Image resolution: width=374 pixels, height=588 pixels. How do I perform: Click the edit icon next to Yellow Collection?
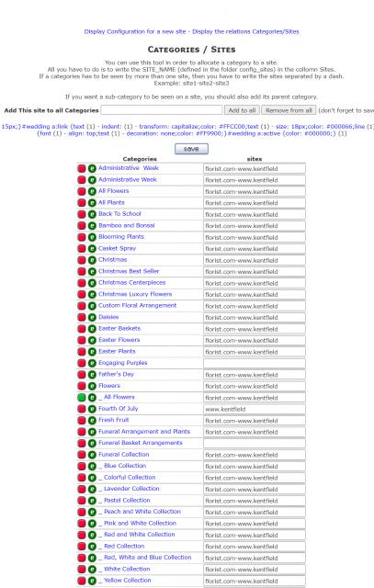pos(92,581)
